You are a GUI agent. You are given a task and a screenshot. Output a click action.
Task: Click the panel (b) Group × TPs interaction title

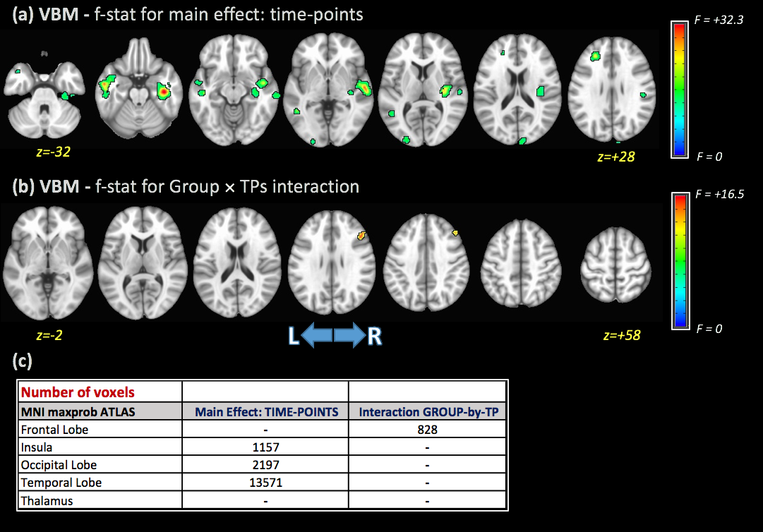click(x=186, y=186)
